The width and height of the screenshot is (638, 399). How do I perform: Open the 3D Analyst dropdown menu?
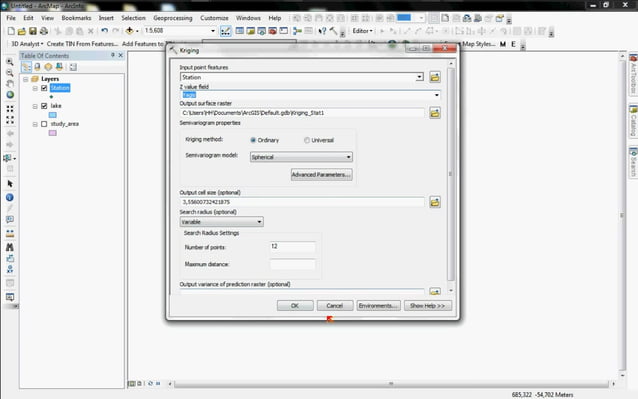tap(27, 44)
